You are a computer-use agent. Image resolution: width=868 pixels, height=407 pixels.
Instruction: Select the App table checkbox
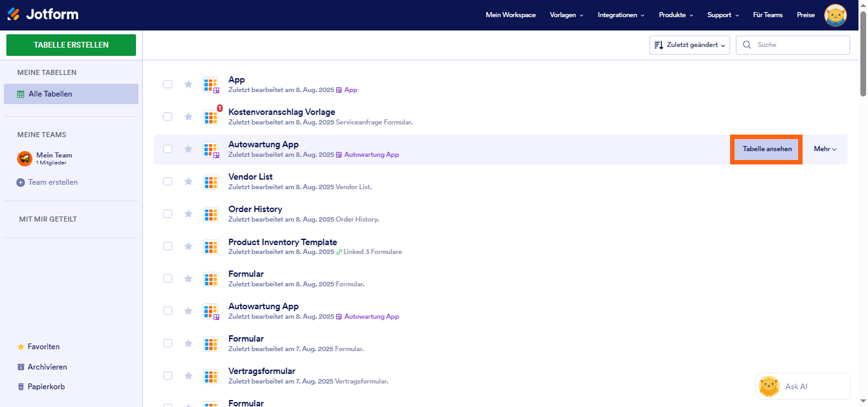pos(168,84)
